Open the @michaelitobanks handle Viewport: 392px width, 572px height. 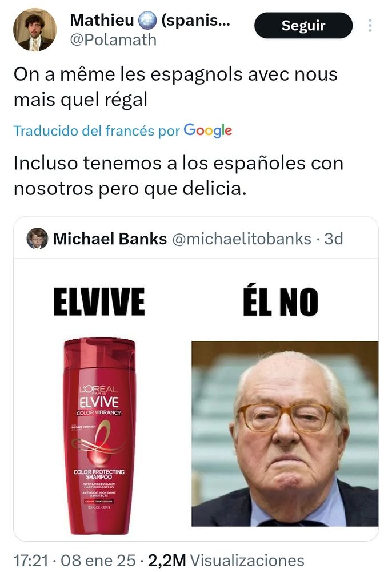(x=242, y=239)
